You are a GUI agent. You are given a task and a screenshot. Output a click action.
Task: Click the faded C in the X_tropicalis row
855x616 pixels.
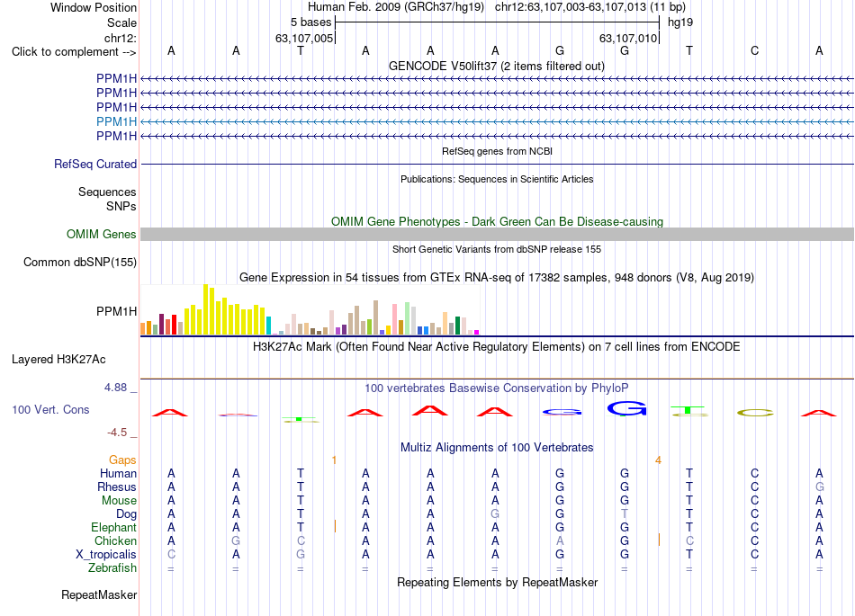[x=171, y=554]
